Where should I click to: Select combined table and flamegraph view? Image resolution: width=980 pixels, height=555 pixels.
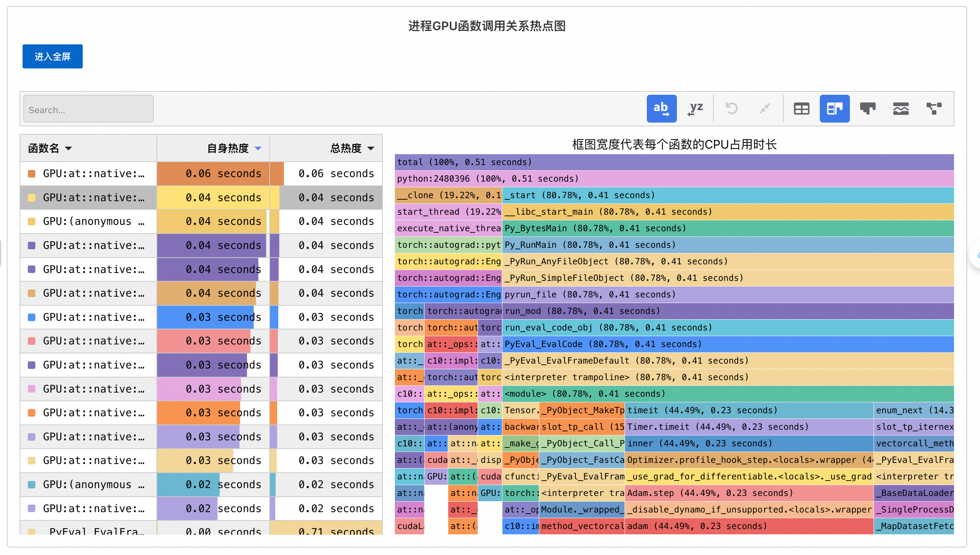pos(834,109)
